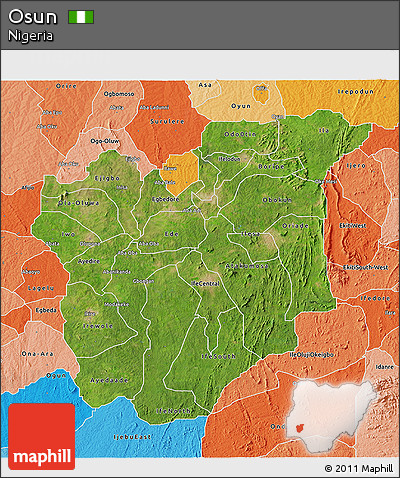Screen dimensions: 400x478
Task: Click the "Irepodun" label on the map
Action: click(x=355, y=92)
